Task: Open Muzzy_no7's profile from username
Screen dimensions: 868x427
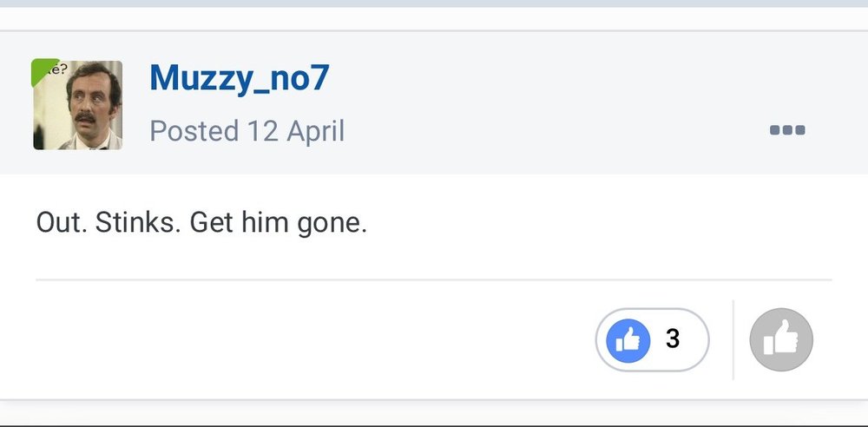Action: pos(240,77)
